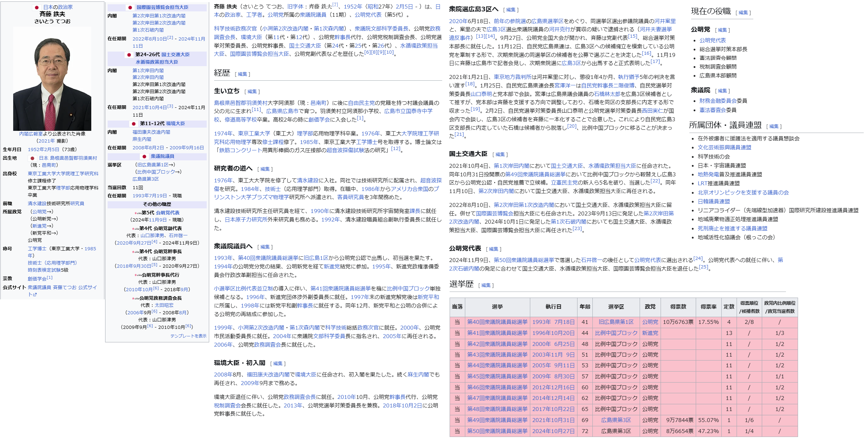Click flag icon next to 国際園芸博覧会担当大臣 header

pyautogui.click(x=130, y=7)
